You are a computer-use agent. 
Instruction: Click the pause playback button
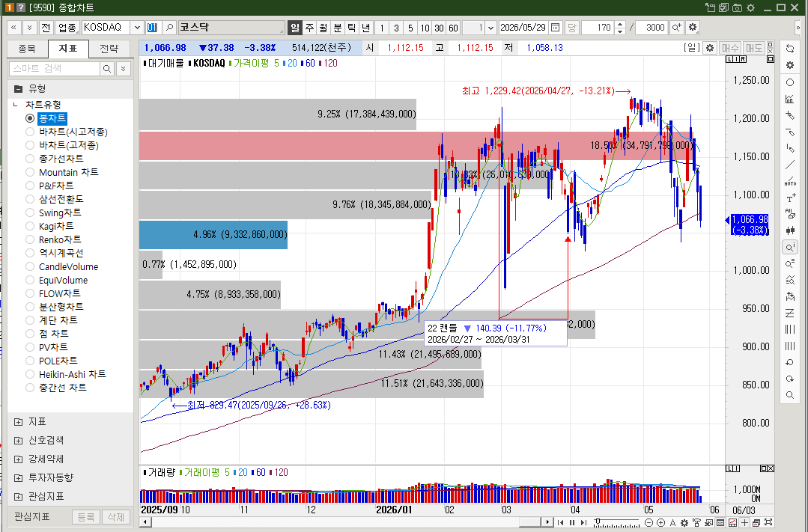click(x=572, y=523)
